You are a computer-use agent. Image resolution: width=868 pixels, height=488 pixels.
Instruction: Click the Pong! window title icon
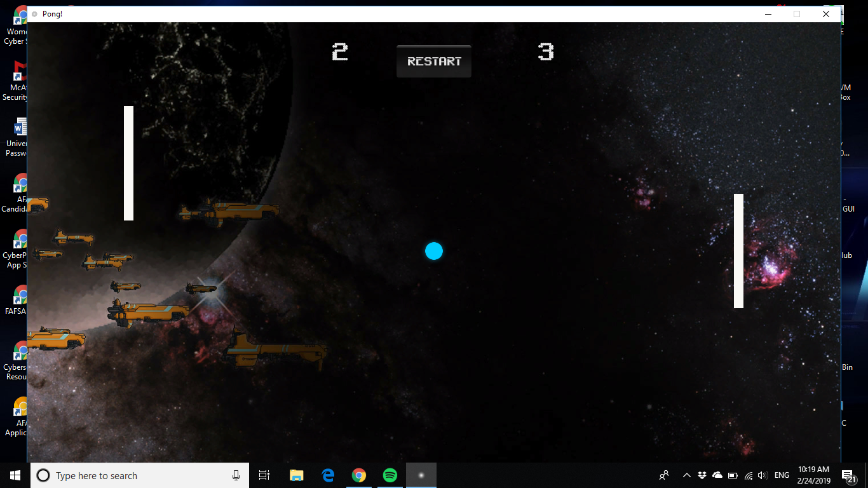[34, 14]
